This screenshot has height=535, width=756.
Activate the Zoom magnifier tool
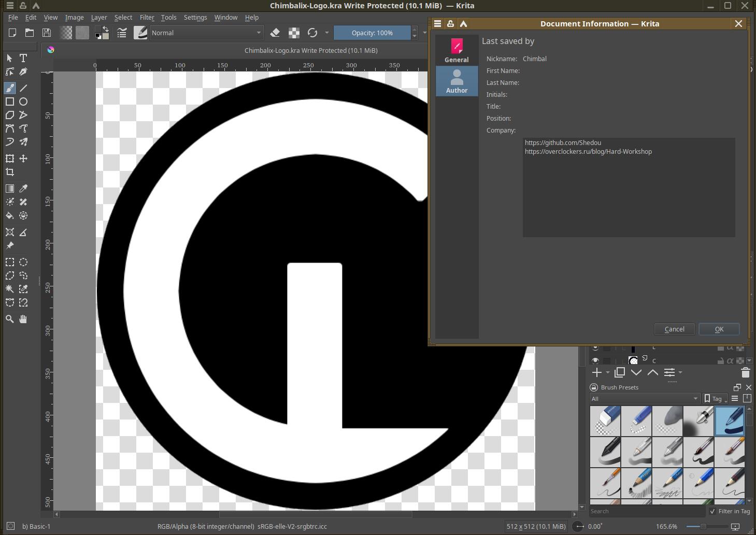tap(10, 319)
